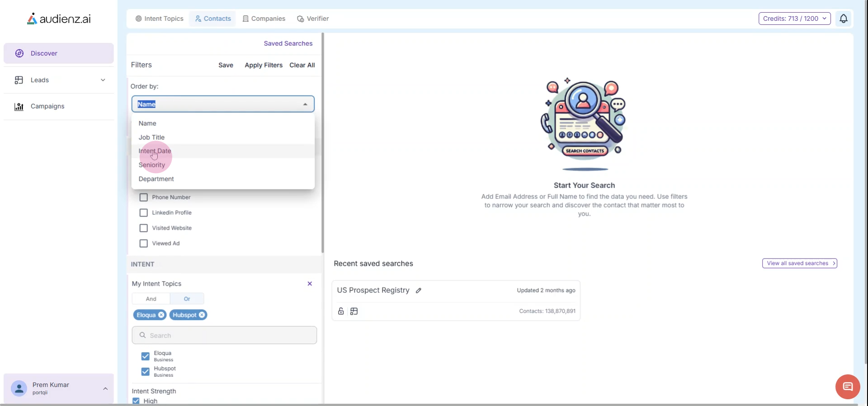The height and width of the screenshot is (406, 868).
Task: Enable the Phone Number checkbox
Action: (x=144, y=198)
